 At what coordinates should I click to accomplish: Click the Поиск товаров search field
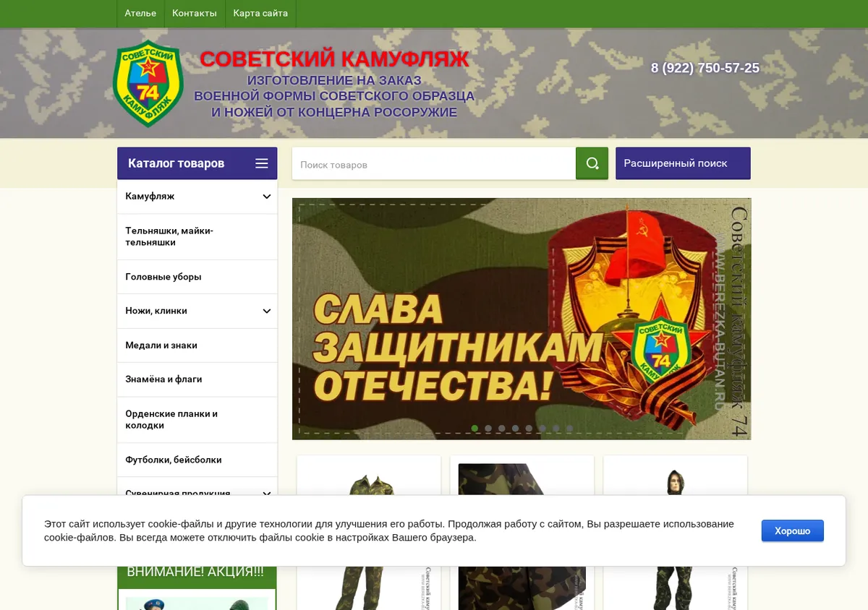click(434, 164)
